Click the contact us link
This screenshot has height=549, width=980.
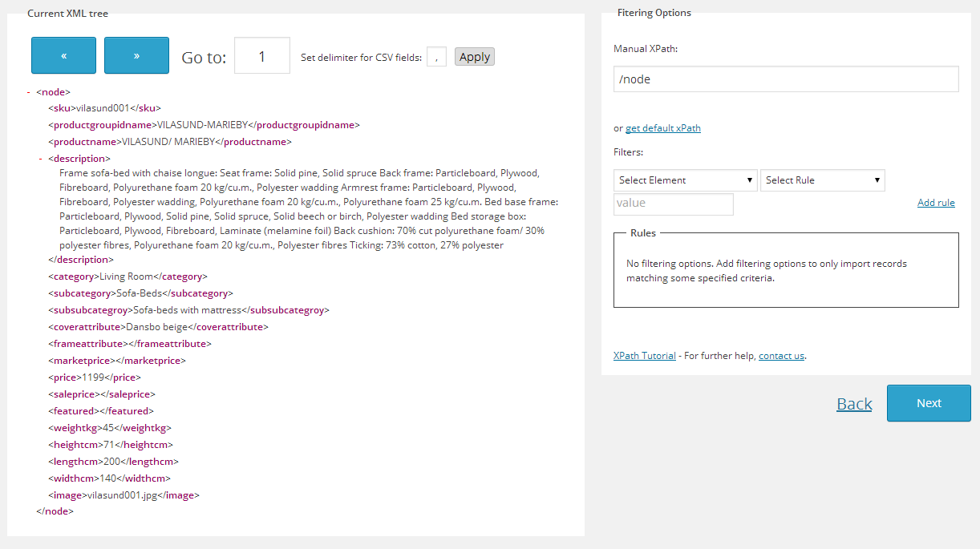[x=780, y=356]
